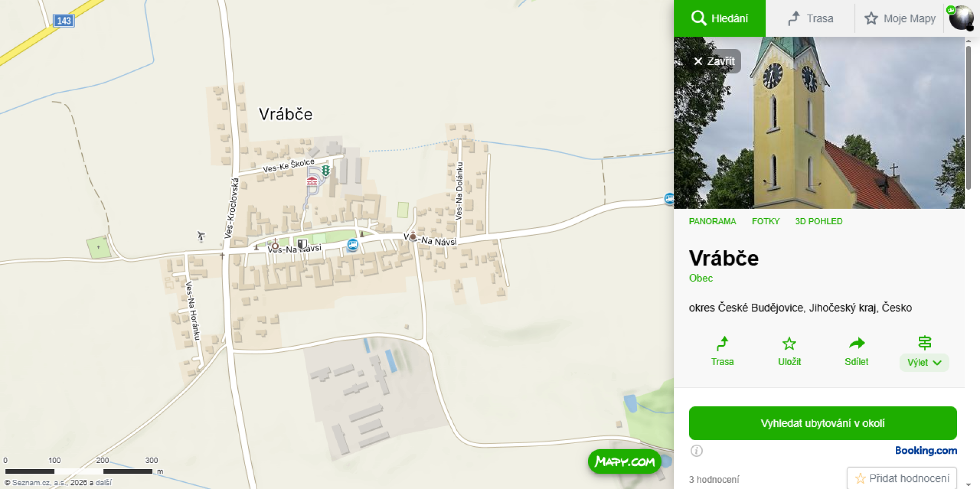This screenshot has width=980, height=489.
Task: Select the airplane monument map icon
Action: point(201,236)
